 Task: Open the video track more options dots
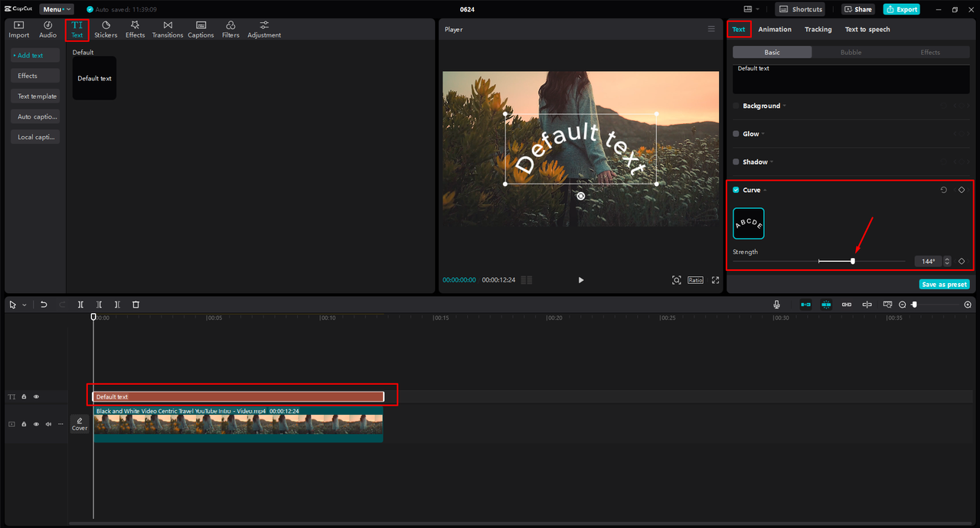pyautogui.click(x=60, y=424)
